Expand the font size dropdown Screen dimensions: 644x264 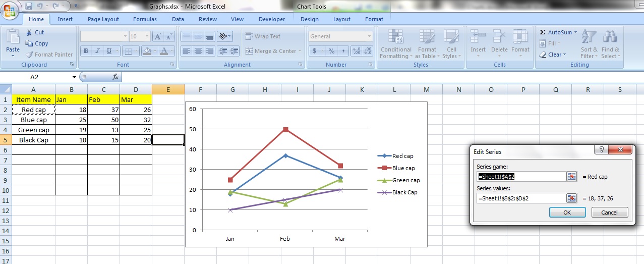pyautogui.click(x=147, y=36)
